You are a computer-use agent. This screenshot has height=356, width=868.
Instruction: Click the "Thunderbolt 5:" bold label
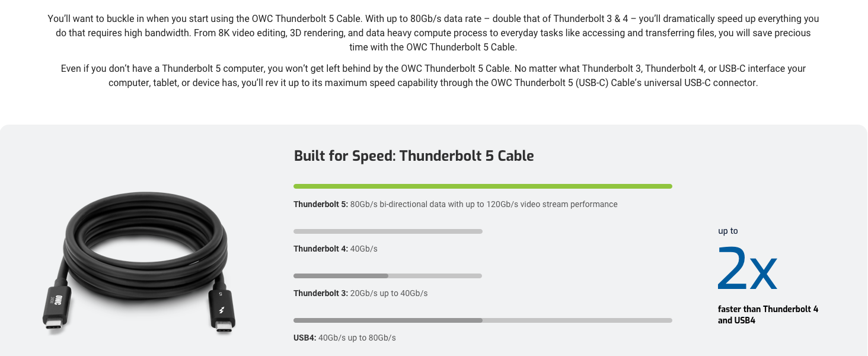[x=321, y=204]
